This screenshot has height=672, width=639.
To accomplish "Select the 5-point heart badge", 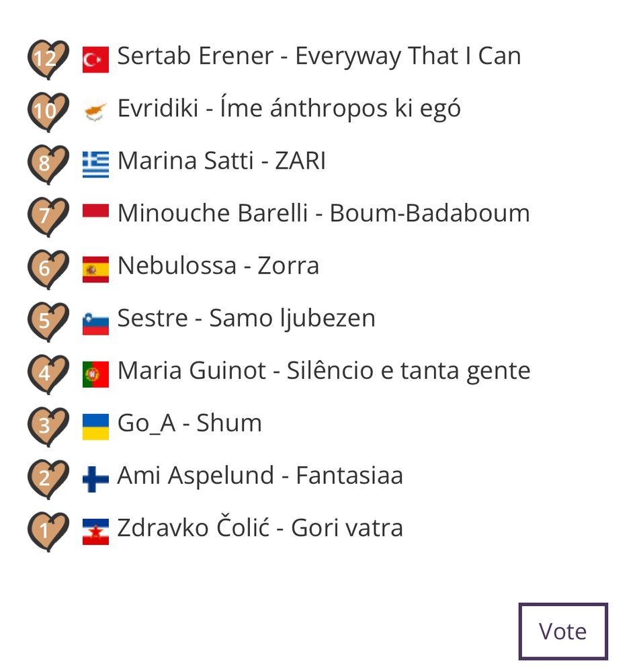I will pyautogui.click(x=48, y=322).
